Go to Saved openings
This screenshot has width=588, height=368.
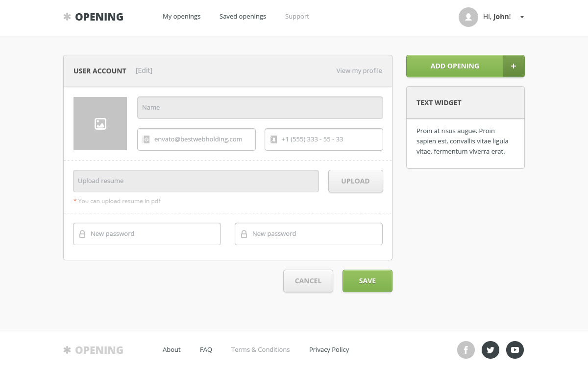(243, 17)
